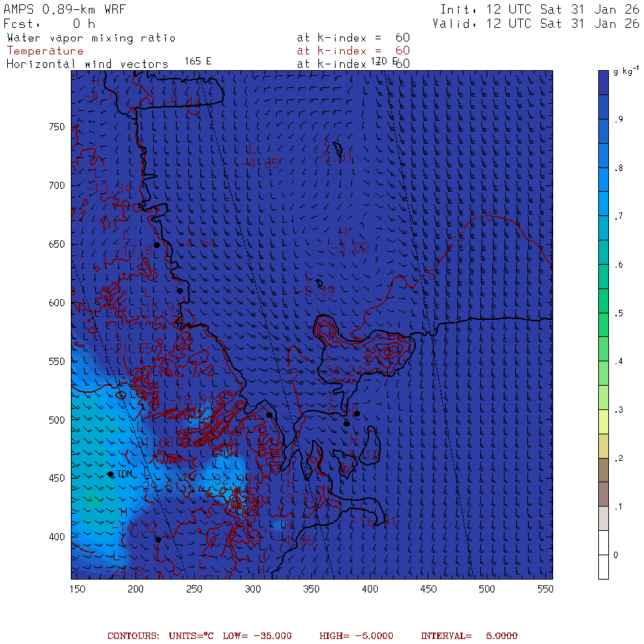The width and height of the screenshot is (644, 644).
Task: Click the "700" y-axis tick label
Action: [x=57, y=185]
